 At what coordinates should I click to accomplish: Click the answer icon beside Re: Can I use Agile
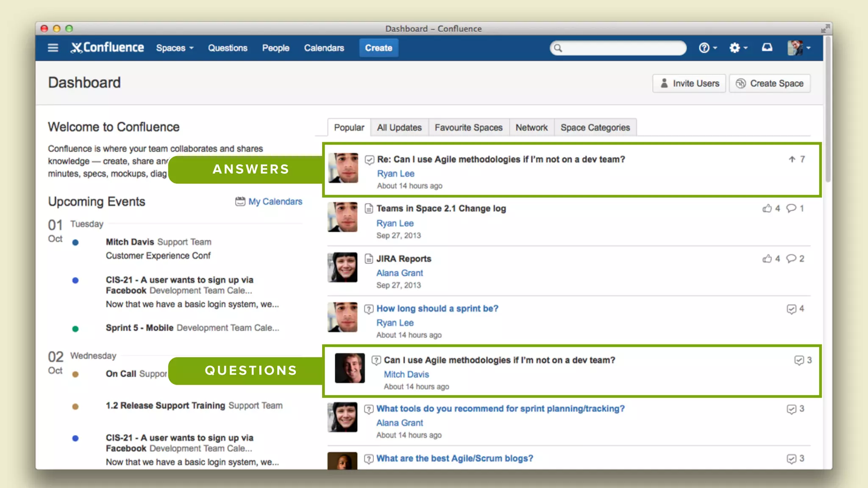pyautogui.click(x=370, y=160)
